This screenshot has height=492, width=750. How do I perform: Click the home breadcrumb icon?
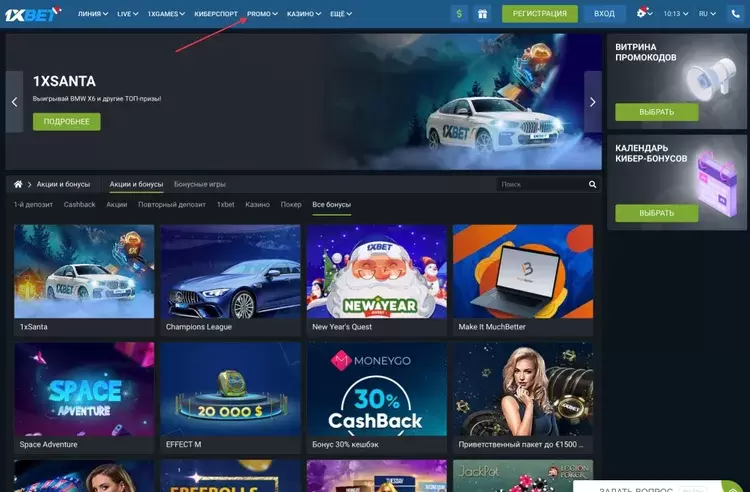pos(18,184)
